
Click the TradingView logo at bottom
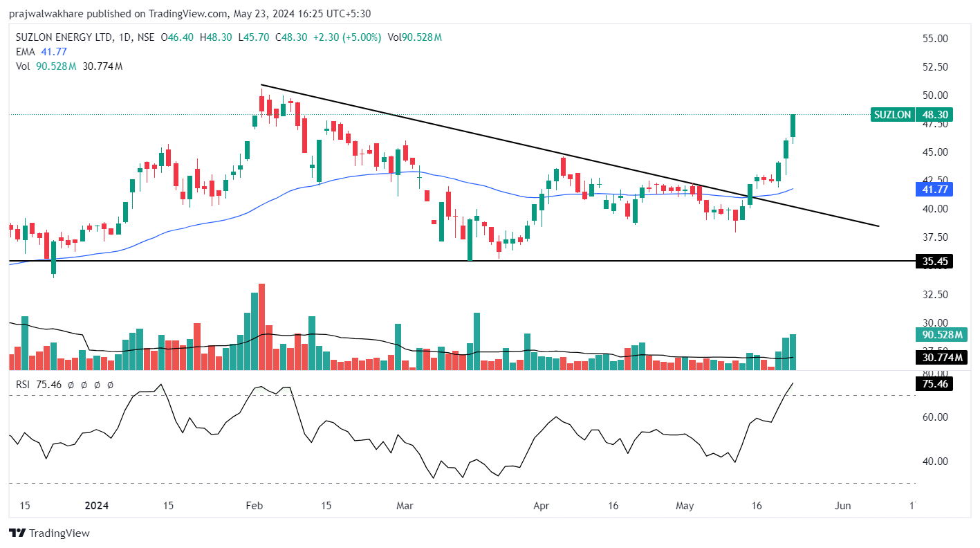[49, 533]
